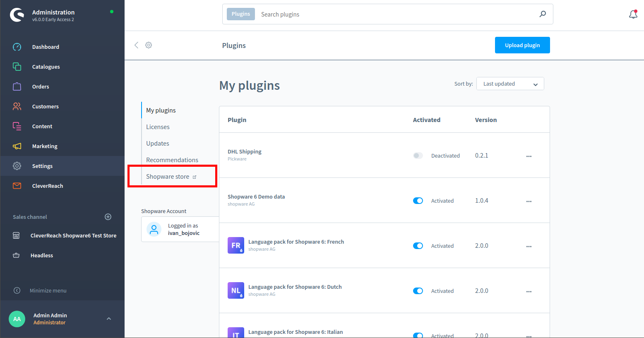
Task: Open the Settings gear icon in sidebar
Action: (17, 166)
